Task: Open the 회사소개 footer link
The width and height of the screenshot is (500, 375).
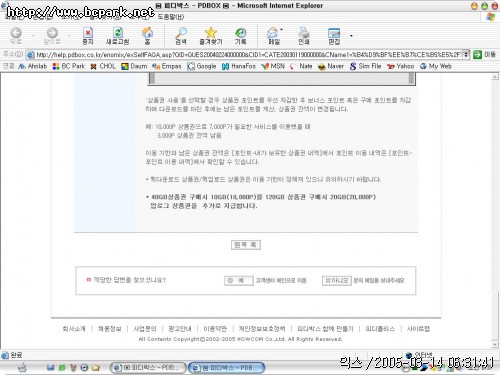Action: click(74, 329)
